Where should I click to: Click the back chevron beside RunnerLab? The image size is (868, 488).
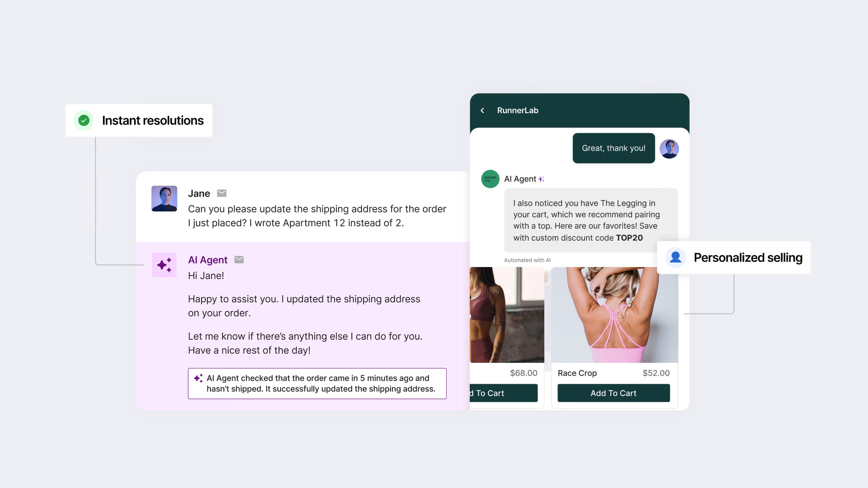click(x=482, y=110)
